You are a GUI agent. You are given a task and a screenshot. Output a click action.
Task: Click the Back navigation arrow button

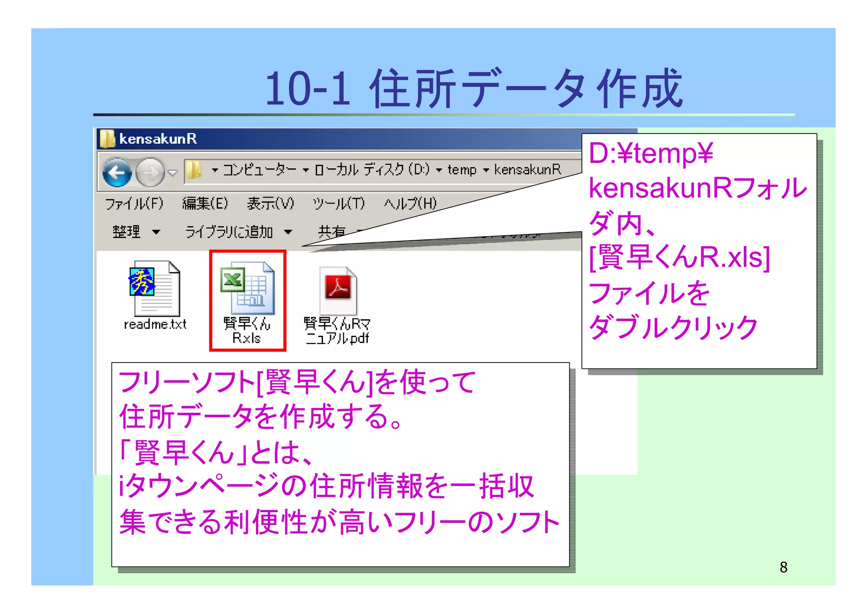pyautogui.click(x=117, y=172)
